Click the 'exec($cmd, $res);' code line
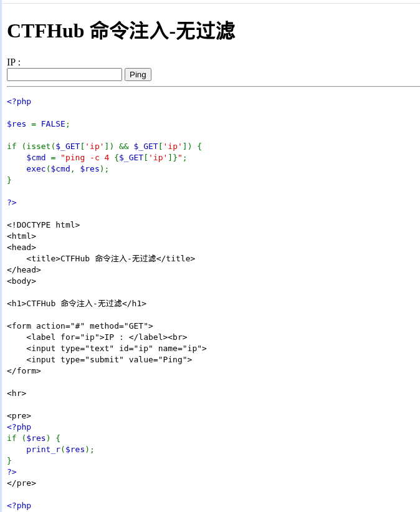Screen dimensions: 420x512 pyautogui.click(x=67, y=169)
